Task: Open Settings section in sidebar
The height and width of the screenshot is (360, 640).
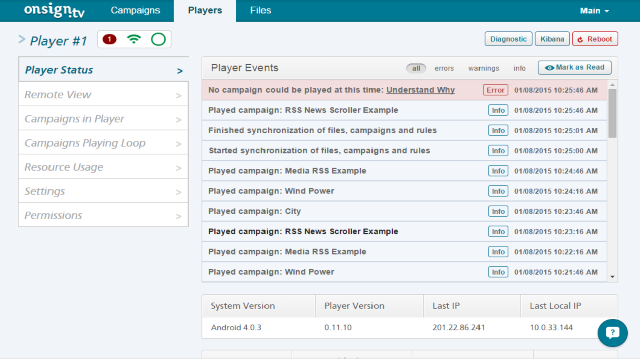Action: pos(104,191)
